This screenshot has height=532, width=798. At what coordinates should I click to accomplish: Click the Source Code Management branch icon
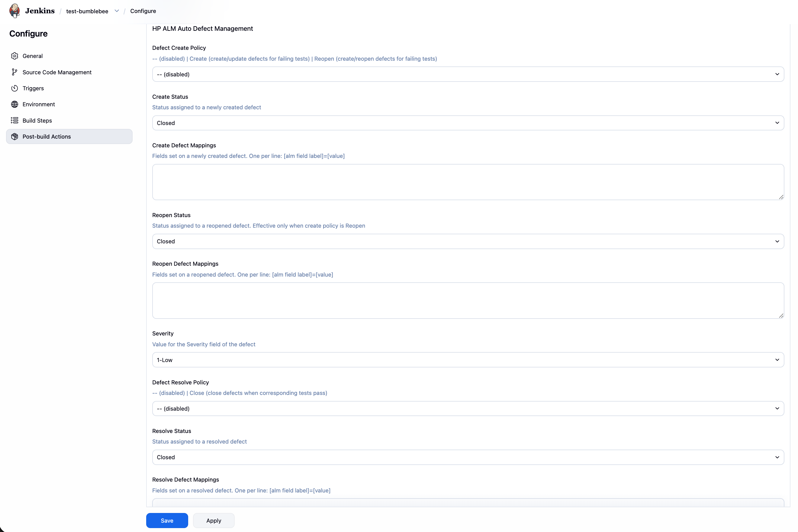coord(14,72)
